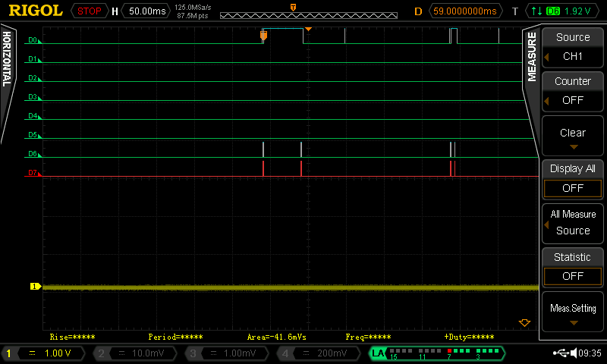Click the speaker sound icon
Screen dimensions: 607x364
(x=574, y=353)
